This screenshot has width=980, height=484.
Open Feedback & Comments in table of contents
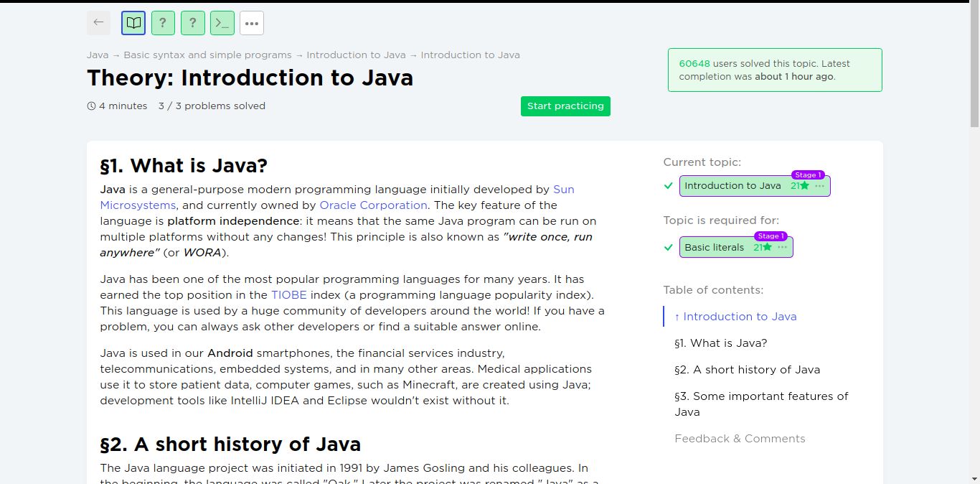pos(740,439)
